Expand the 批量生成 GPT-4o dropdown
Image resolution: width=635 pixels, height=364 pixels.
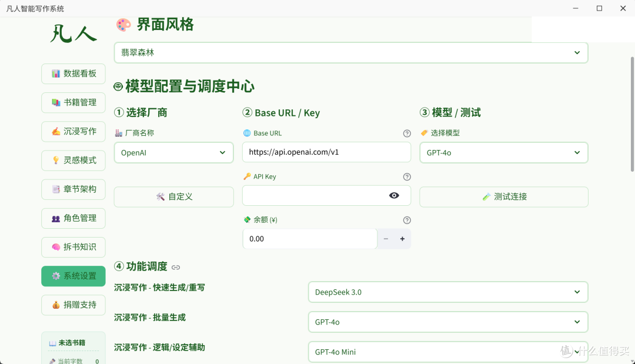click(x=448, y=322)
